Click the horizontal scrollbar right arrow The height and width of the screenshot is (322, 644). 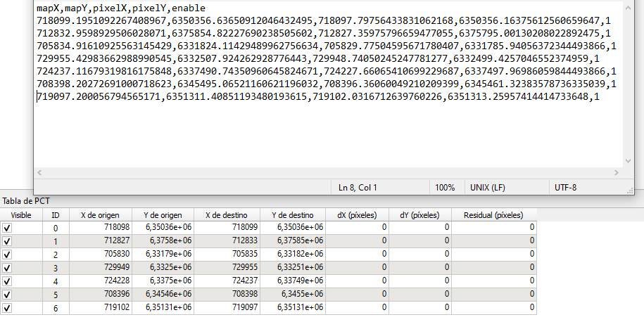[616, 173]
